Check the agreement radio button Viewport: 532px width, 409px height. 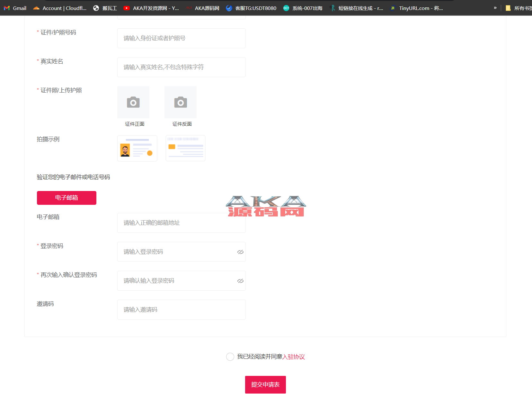tap(230, 357)
